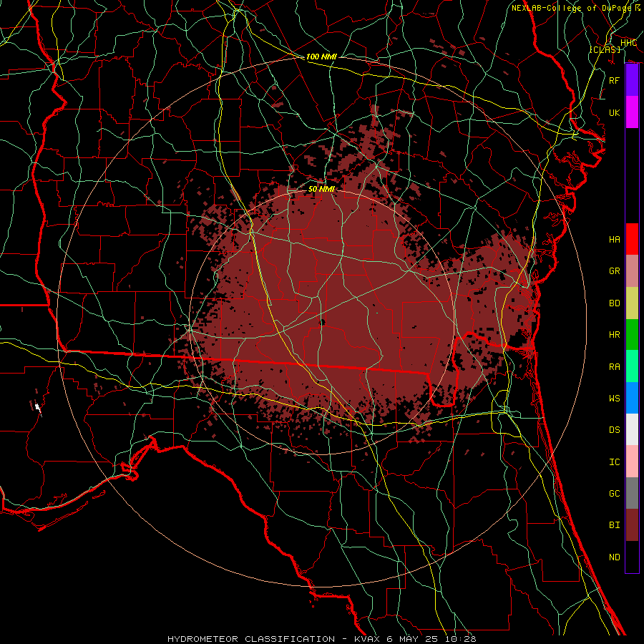Viewport: 644px width, 644px height.
Task: Click the IC light-pink legend swatch
Action: click(x=632, y=462)
